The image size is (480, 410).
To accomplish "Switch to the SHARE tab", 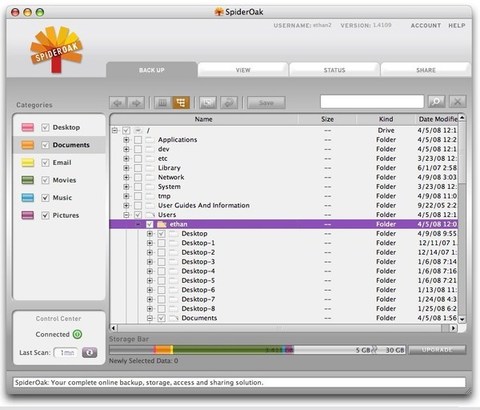I will tap(426, 70).
